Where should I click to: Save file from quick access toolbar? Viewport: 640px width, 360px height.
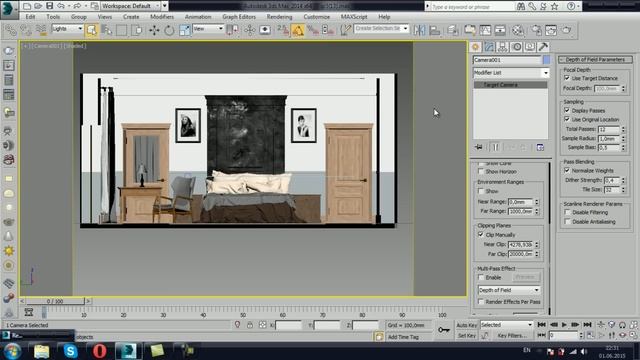point(49,6)
